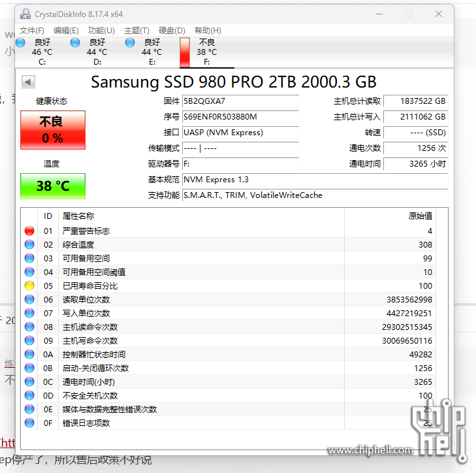Click the blue status dot for attribute 06

pos(29,299)
